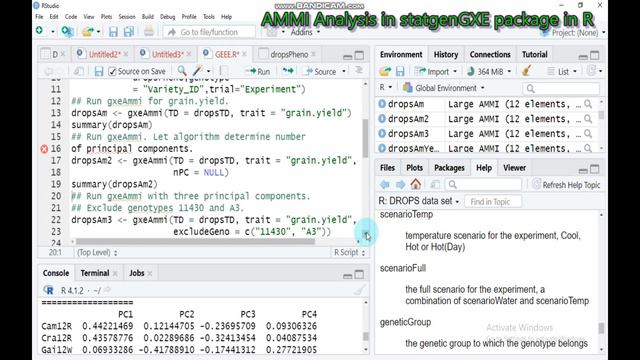Viewport: 640px width, 360px height.
Task: Open the R Script file type selector
Action: [349, 253]
